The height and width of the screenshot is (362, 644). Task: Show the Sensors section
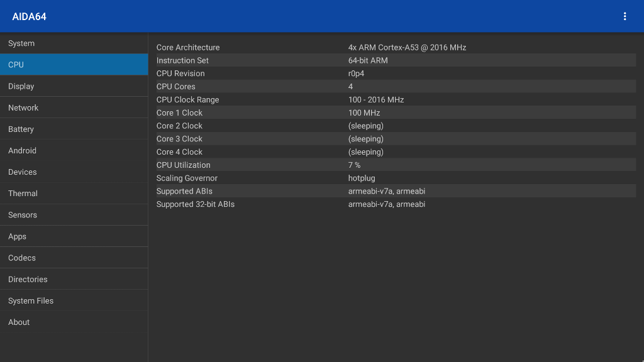[74, 215]
